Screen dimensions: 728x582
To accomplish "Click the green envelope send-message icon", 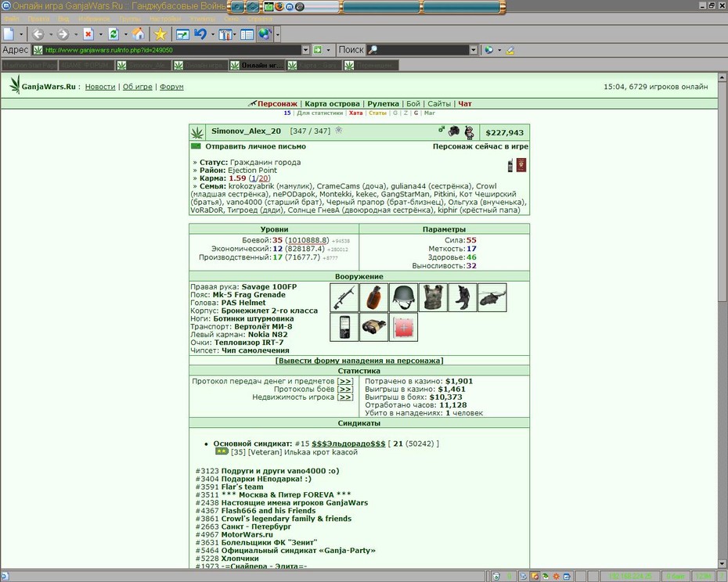I will point(196,146).
